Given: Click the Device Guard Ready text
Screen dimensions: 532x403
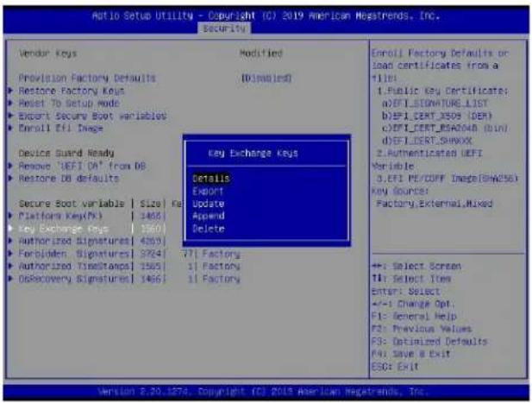Looking at the screenshot, I should [66, 153].
